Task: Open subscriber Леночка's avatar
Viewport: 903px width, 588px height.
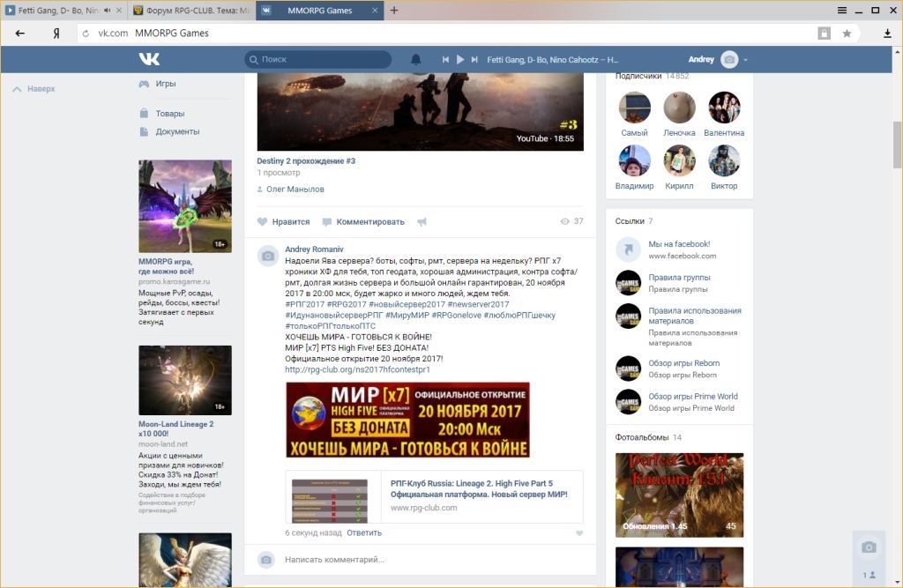Action: pos(679,108)
